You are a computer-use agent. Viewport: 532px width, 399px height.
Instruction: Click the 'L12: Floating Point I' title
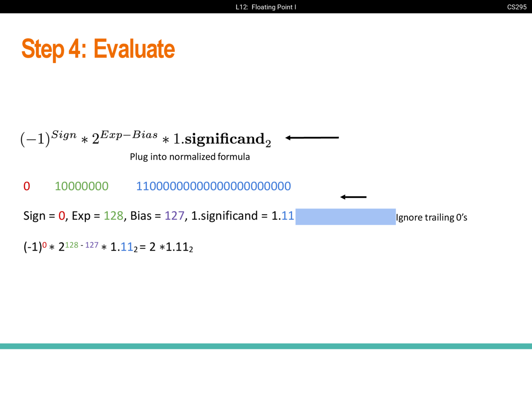pyautogui.click(x=266, y=7)
